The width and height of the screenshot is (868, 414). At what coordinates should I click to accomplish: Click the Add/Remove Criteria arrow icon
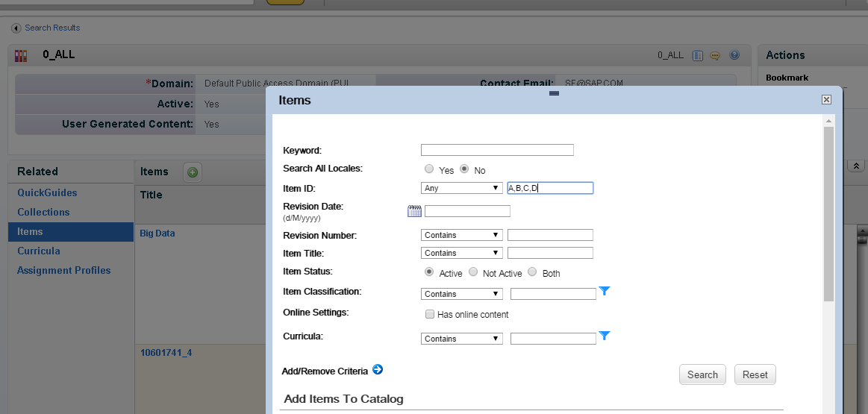click(x=378, y=369)
